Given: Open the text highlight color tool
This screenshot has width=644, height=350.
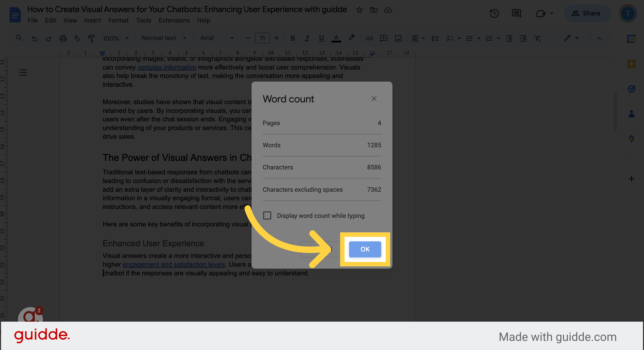Looking at the screenshot, I should point(352,38).
